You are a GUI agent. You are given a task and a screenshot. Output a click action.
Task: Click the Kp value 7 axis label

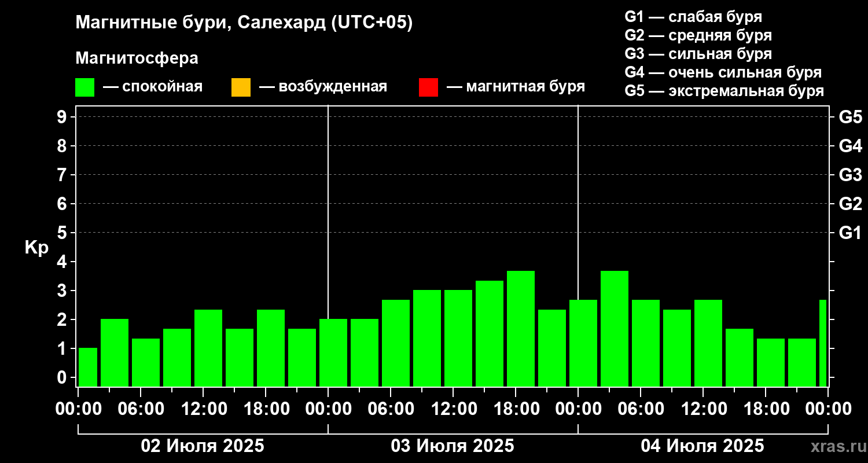[63, 175]
